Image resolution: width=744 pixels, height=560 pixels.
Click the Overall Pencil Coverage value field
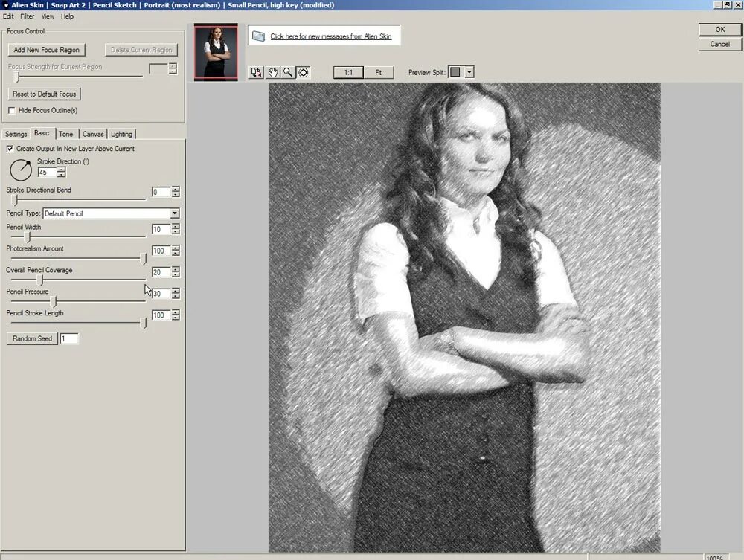click(161, 272)
